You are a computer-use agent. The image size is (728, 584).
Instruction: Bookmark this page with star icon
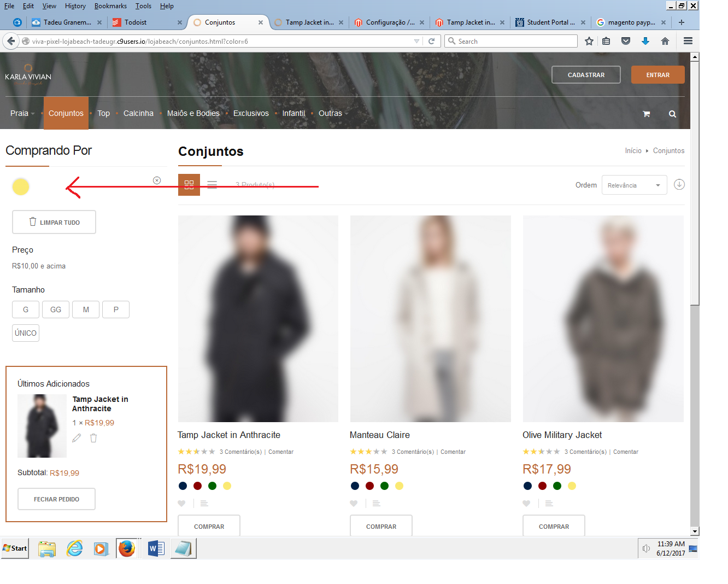click(x=589, y=41)
